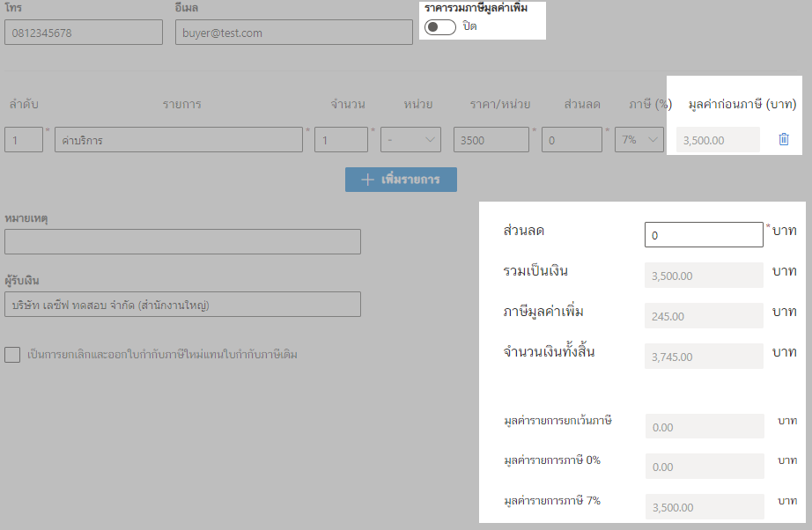Click the ราคา/หน่วย field showing 3500
The width and height of the screenshot is (812, 530).
click(491, 140)
